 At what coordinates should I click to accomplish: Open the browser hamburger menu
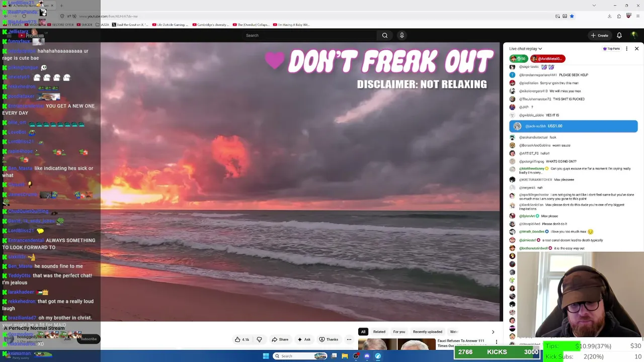[x=638, y=16]
